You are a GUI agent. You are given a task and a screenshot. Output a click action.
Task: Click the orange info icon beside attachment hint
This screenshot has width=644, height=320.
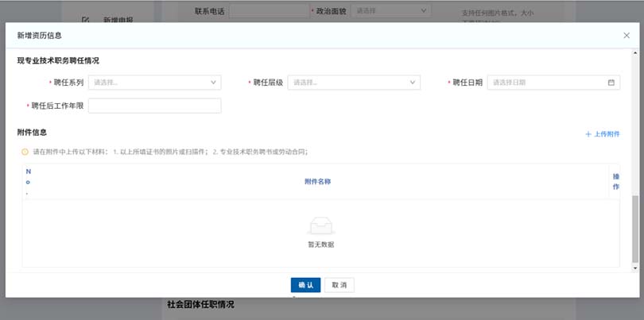coord(25,152)
